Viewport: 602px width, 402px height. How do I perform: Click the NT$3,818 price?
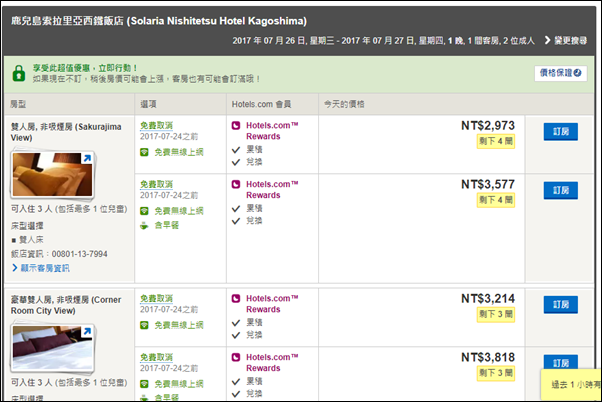pos(488,357)
